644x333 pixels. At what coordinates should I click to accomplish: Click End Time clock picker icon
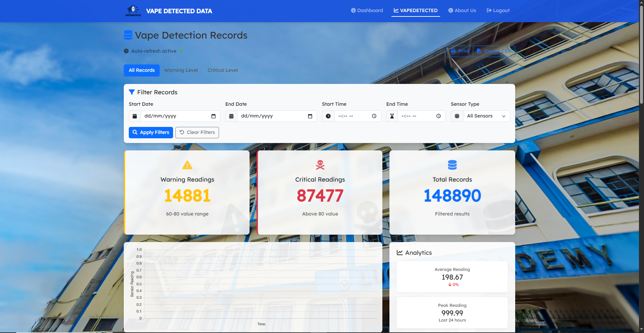pos(438,116)
